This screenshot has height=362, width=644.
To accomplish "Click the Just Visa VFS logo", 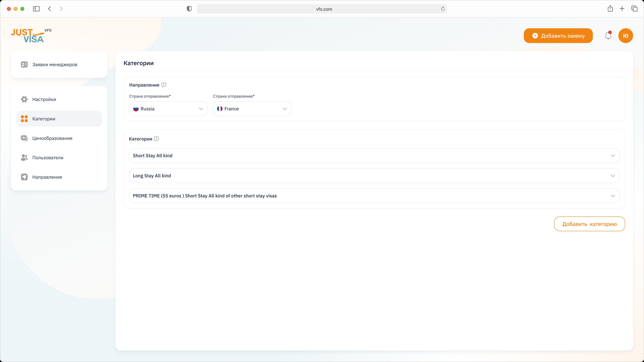I will coord(31,35).
